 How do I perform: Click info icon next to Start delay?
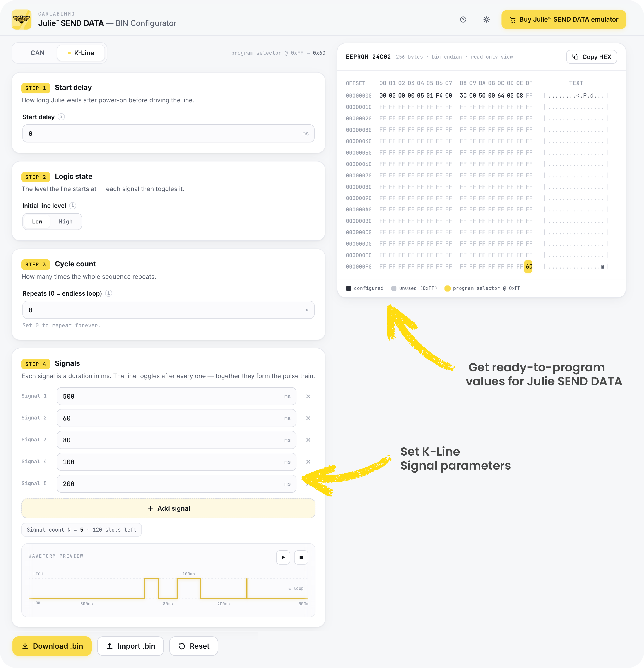click(x=61, y=117)
